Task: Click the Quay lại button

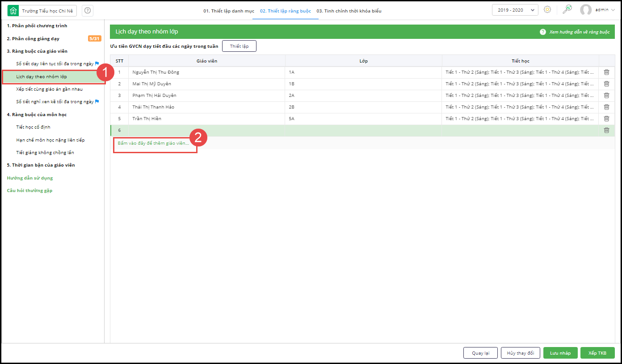Action: [480, 353]
